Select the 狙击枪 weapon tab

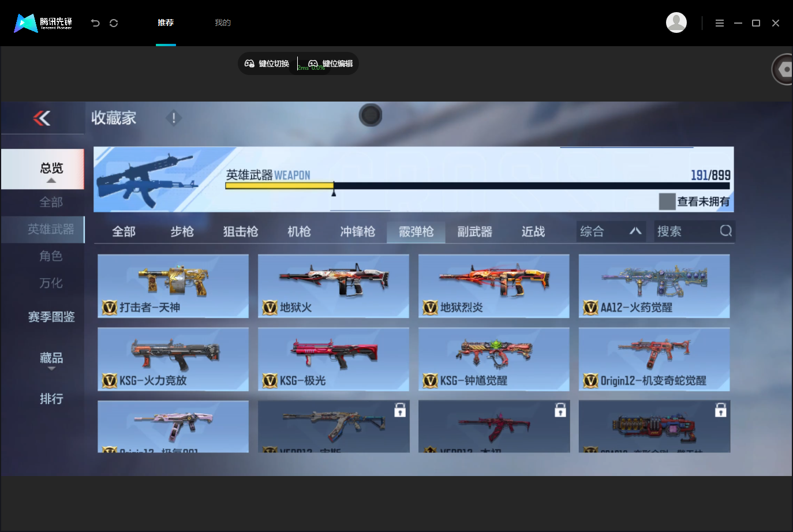[x=241, y=231]
